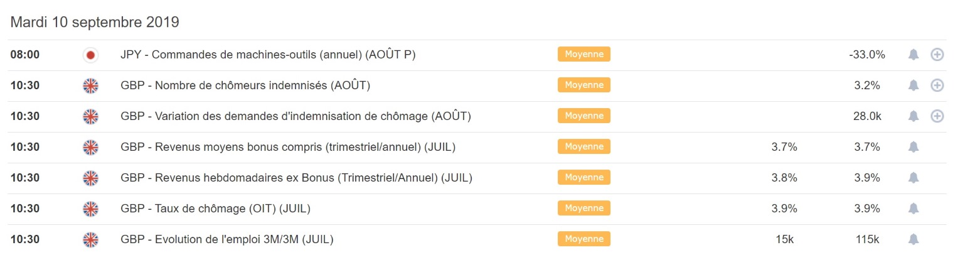This screenshot has width=980, height=267.
Task: Toggle alert bell for Revenus hebdomadaires ex Bonus
Action: click(x=913, y=178)
